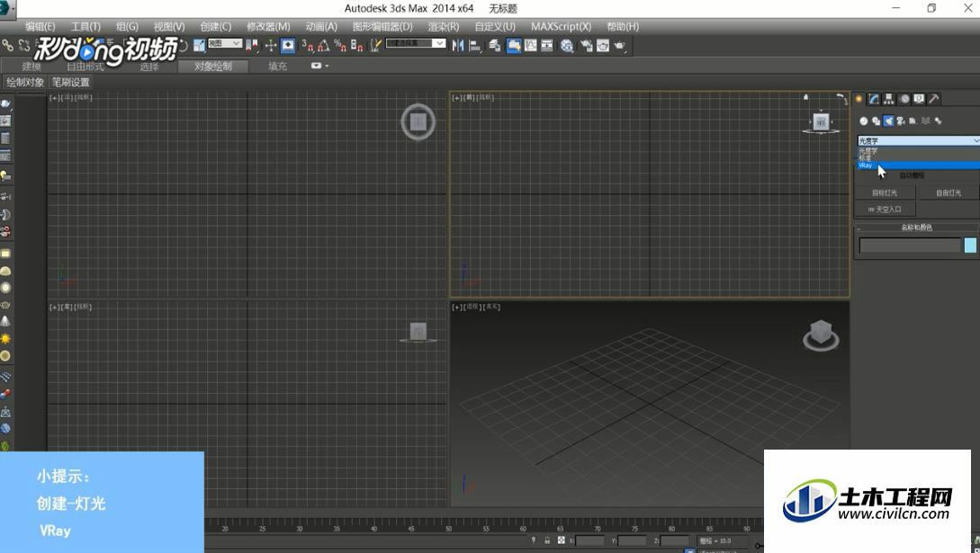Click the Render Production teapot icon
Screen dimensions: 980x553
click(x=620, y=46)
